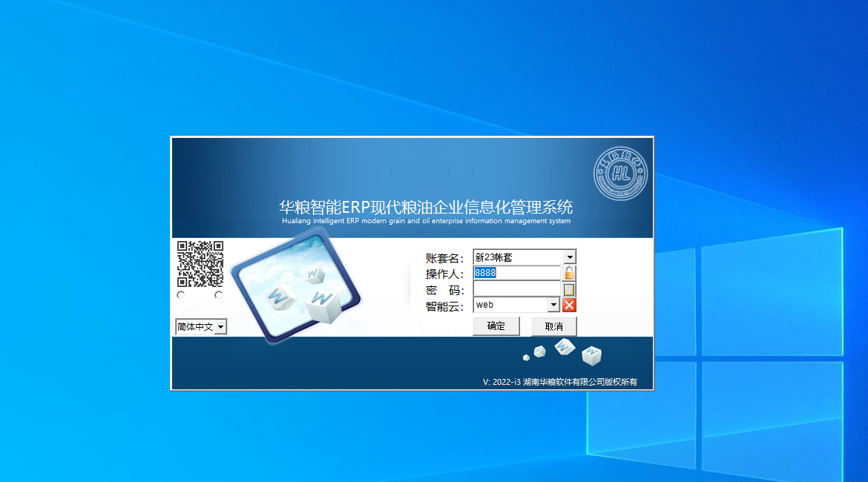The height and width of the screenshot is (482, 868).
Task: Select the right radio button under the QR code
Action: pyautogui.click(x=219, y=295)
